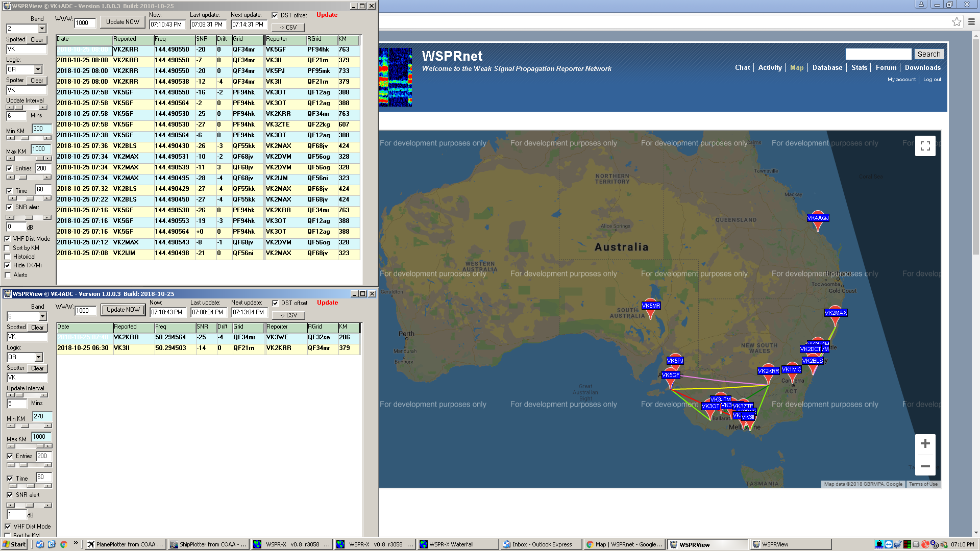Enable the Historical checkbox
This screenshot has width=980, height=551.
[x=8, y=257]
